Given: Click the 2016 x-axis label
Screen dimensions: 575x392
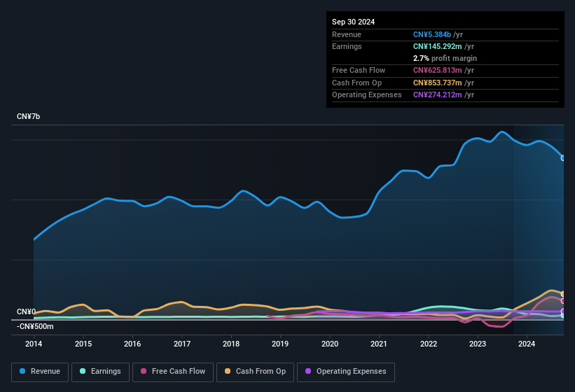Looking at the screenshot, I should [132, 344].
